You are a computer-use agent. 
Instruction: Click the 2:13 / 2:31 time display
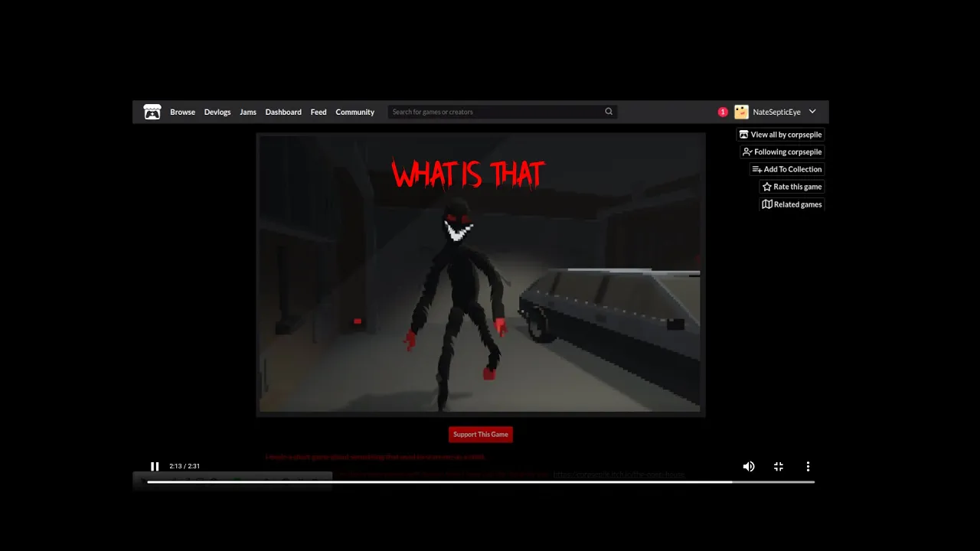click(x=185, y=466)
